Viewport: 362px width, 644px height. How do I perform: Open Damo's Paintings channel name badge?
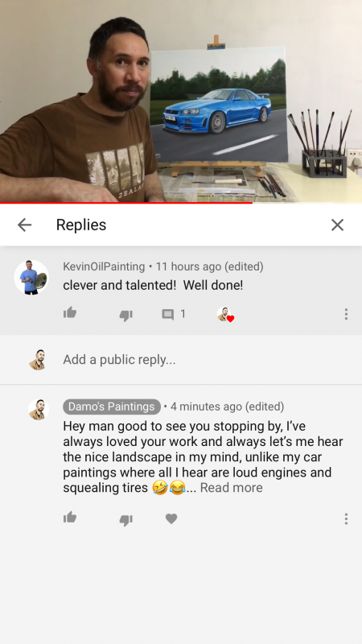point(112,407)
